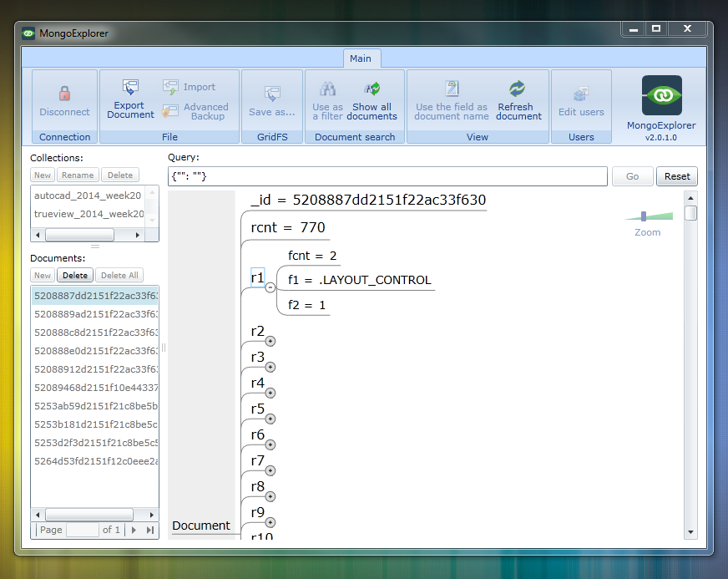
Task: Click into the Query text field
Action: (x=387, y=176)
